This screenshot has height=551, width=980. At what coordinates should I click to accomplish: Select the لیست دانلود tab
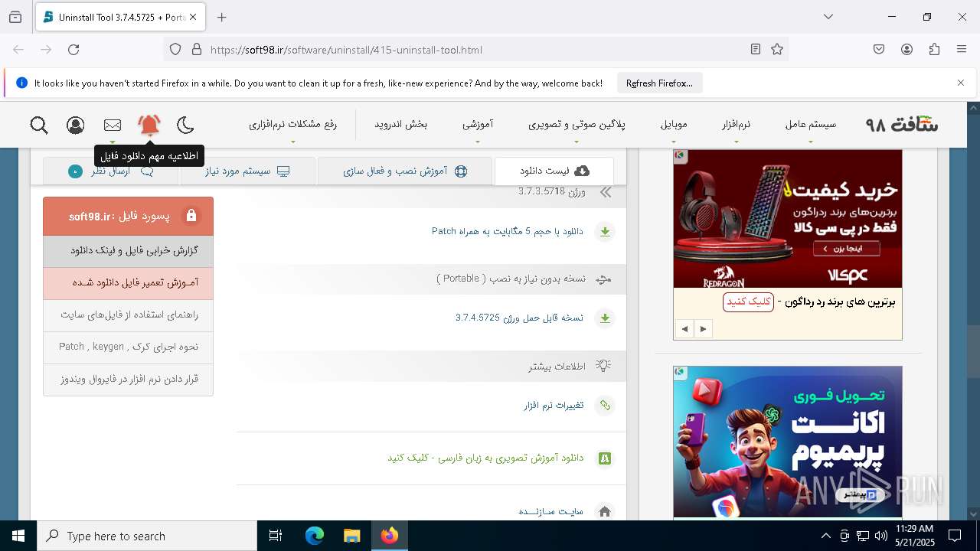pos(554,171)
